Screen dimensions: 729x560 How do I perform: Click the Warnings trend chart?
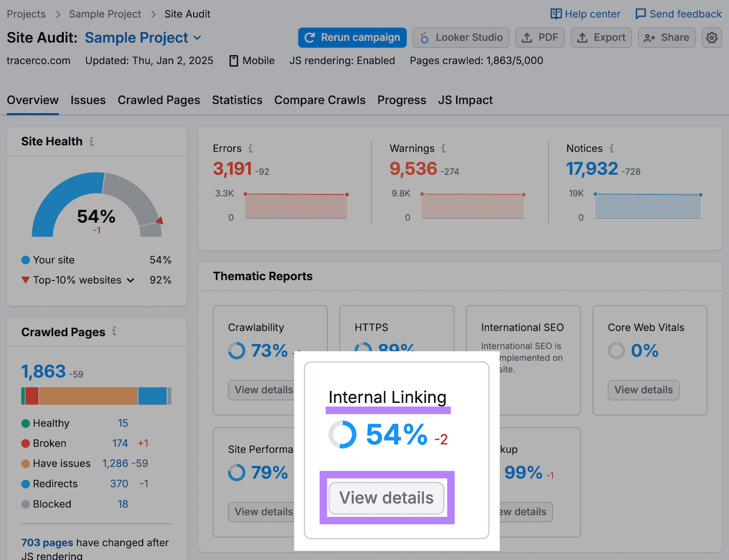tap(473, 206)
